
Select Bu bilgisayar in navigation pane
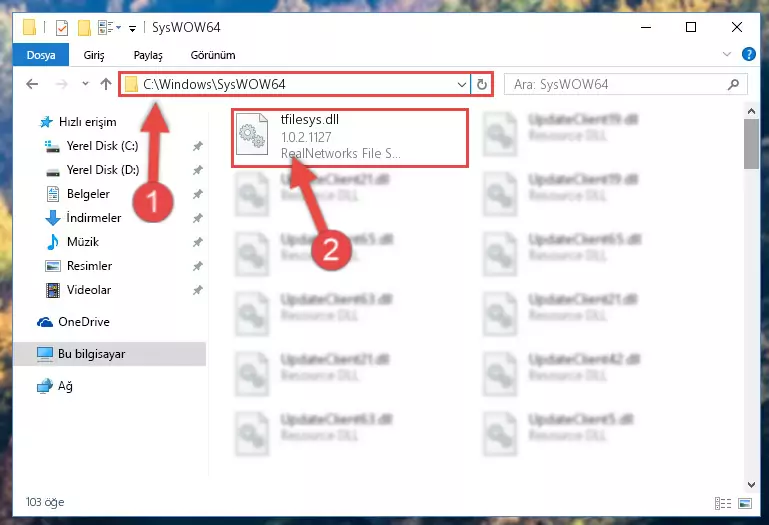coord(109,354)
